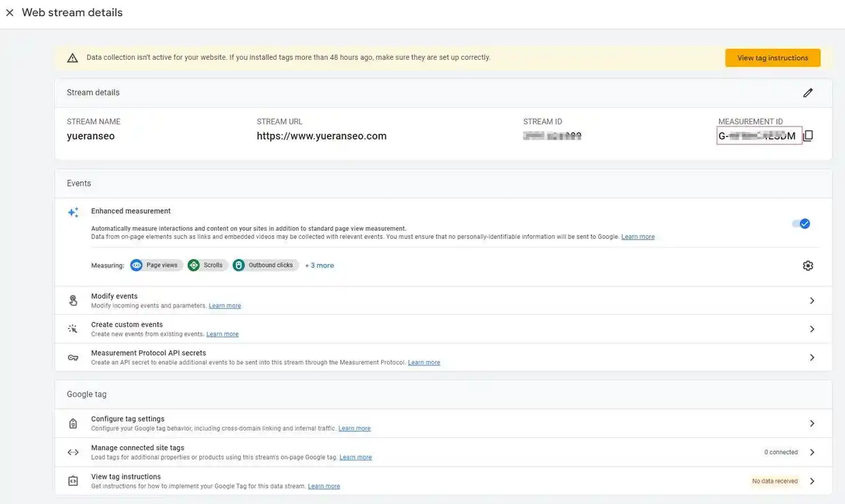Show the '+ 3 more' measured events
This screenshot has width=845, height=504.
tap(319, 265)
